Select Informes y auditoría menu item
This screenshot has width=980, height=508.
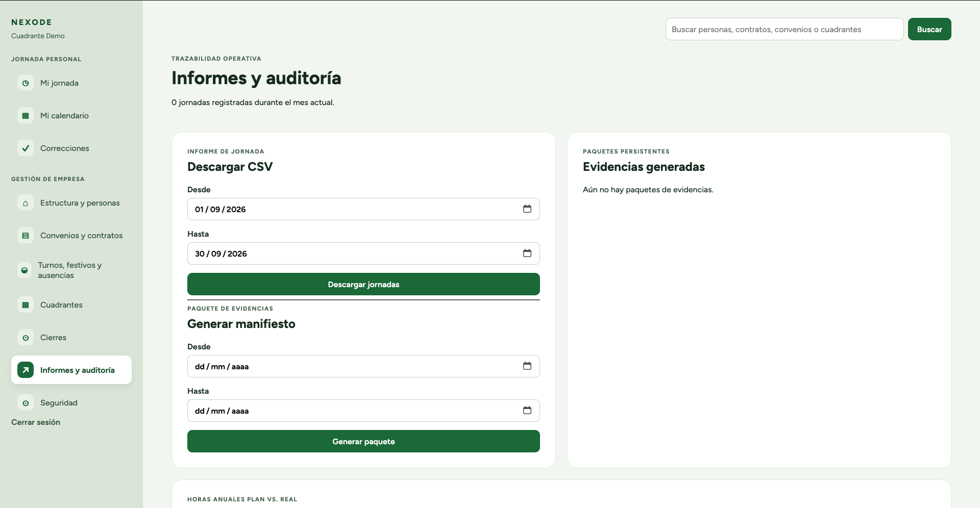click(71, 370)
